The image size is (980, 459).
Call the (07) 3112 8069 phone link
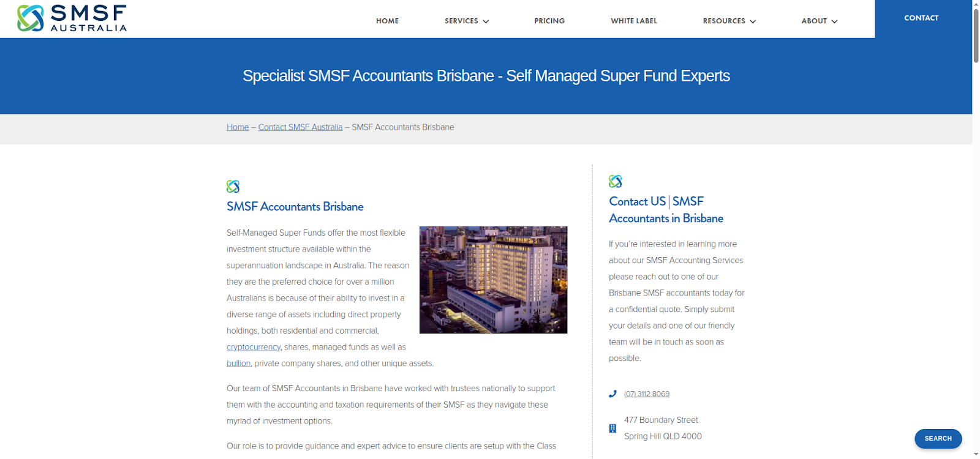647,394
